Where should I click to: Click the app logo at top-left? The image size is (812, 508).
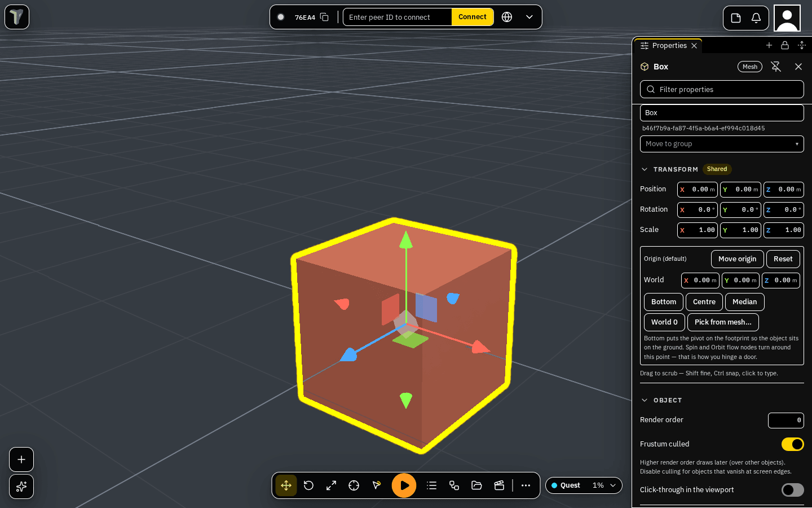[17, 17]
